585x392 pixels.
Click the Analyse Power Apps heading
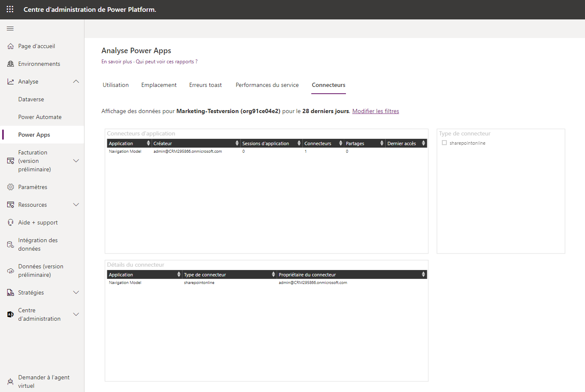tap(136, 51)
